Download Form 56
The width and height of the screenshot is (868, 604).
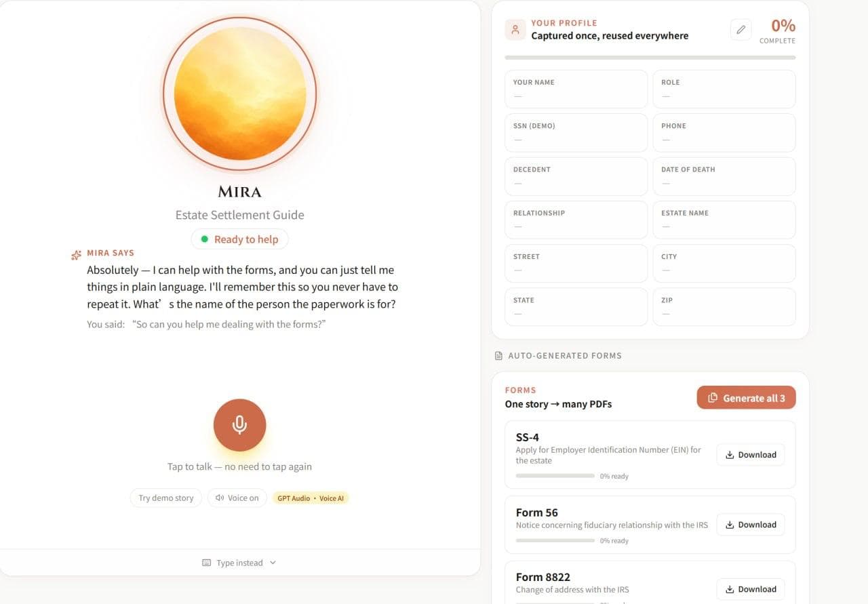(751, 525)
